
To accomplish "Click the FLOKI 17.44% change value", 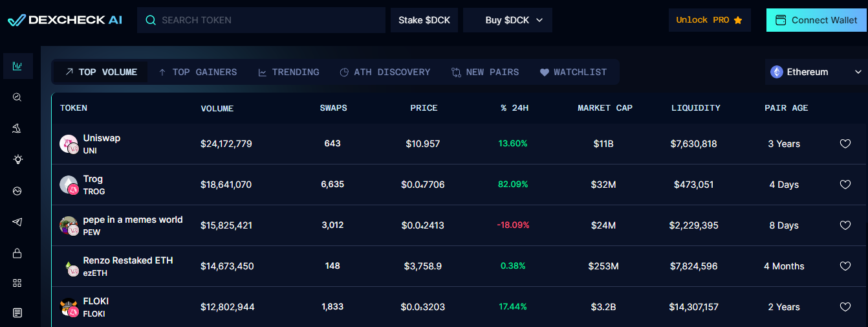I will tap(513, 307).
